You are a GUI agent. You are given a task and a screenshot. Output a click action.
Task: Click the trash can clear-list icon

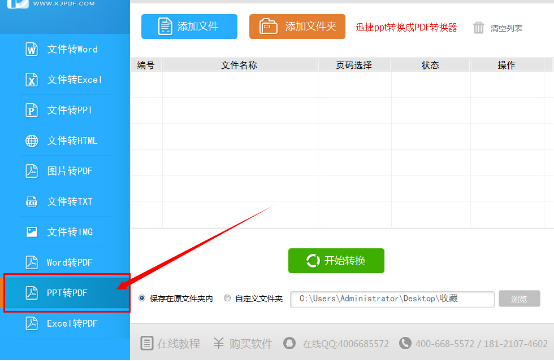coord(478,28)
